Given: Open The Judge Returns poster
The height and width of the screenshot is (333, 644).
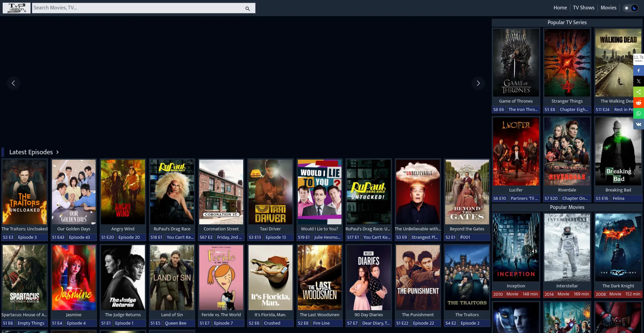Looking at the screenshot, I should click(x=123, y=278).
